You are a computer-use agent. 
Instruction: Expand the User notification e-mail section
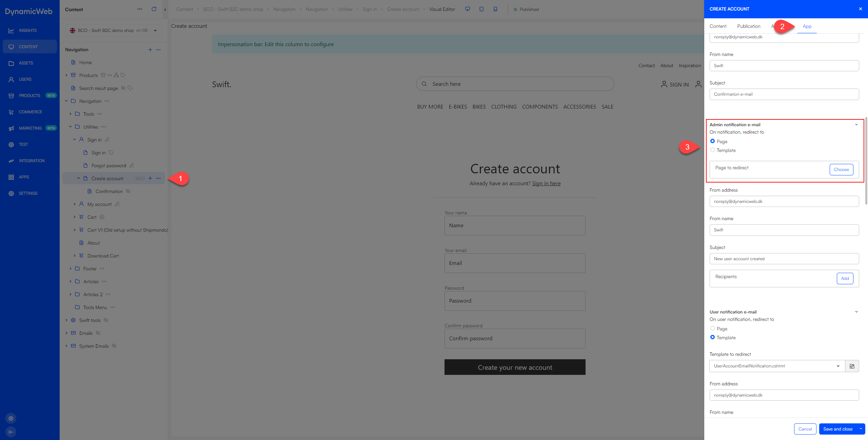[856, 311]
